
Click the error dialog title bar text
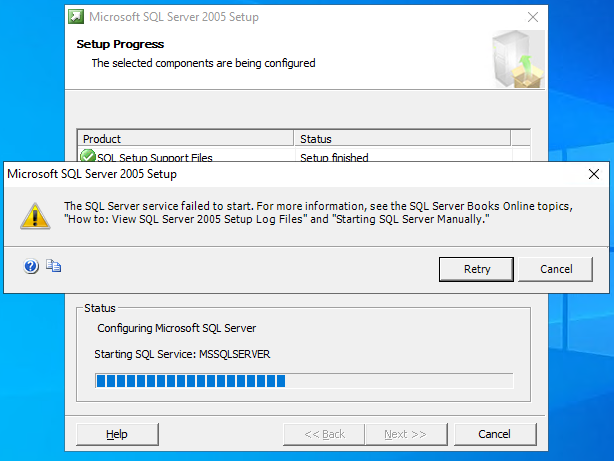[92, 174]
